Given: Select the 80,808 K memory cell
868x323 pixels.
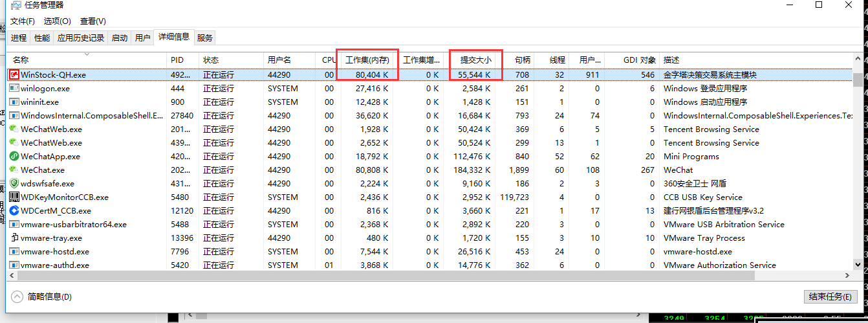Looking at the screenshot, I should pyautogui.click(x=372, y=170).
